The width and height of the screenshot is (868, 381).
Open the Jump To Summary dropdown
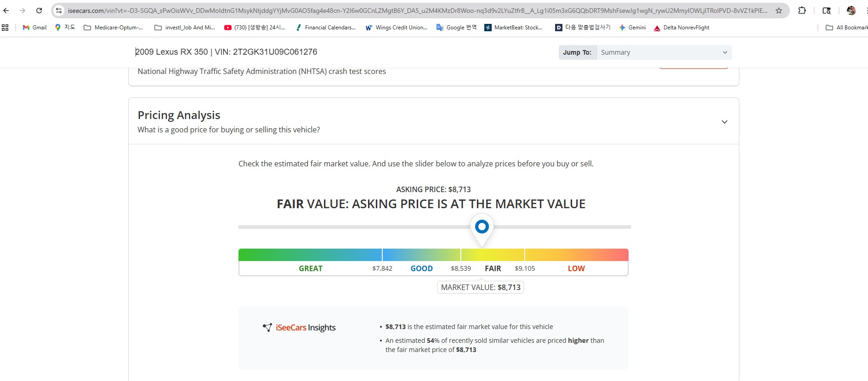coord(664,52)
